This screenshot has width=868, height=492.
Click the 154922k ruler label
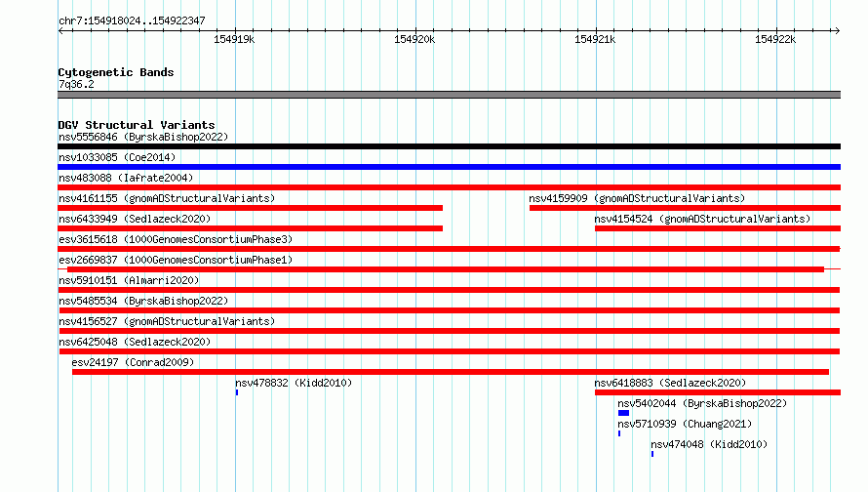pyautogui.click(x=775, y=39)
